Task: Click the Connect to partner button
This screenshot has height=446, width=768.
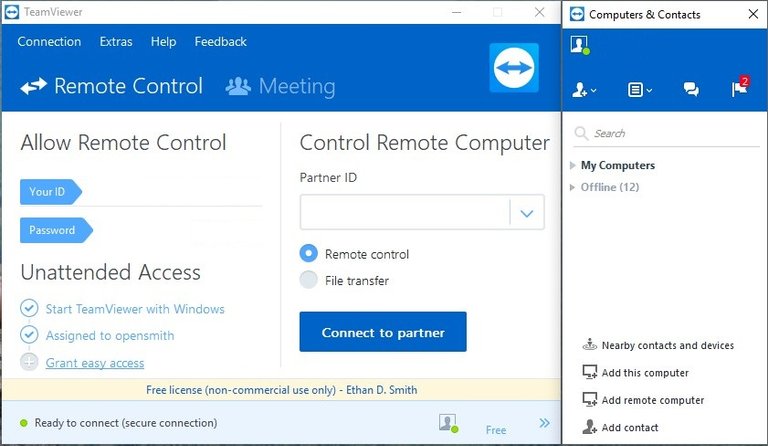Action: click(x=383, y=332)
